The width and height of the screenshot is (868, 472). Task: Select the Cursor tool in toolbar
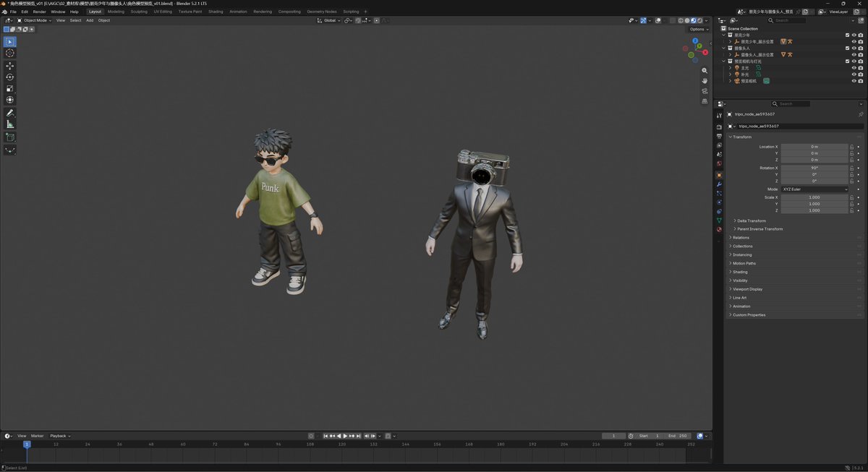10,53
